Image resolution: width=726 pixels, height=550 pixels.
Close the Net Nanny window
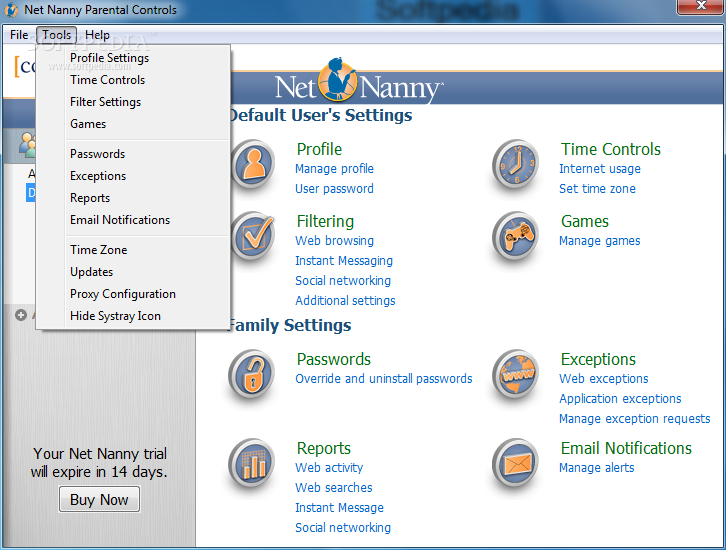point(701,6)
